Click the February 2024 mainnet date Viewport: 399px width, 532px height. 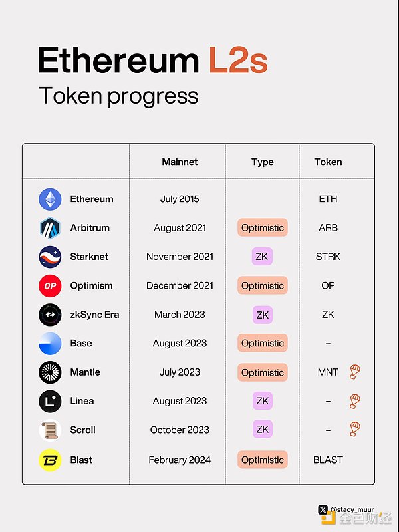click(x=180, y=459)
